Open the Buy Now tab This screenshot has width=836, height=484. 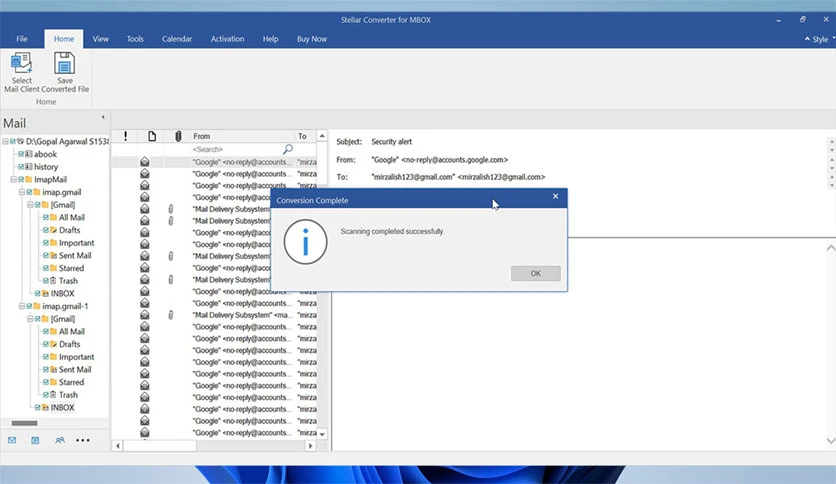click(x=312, y=39)
